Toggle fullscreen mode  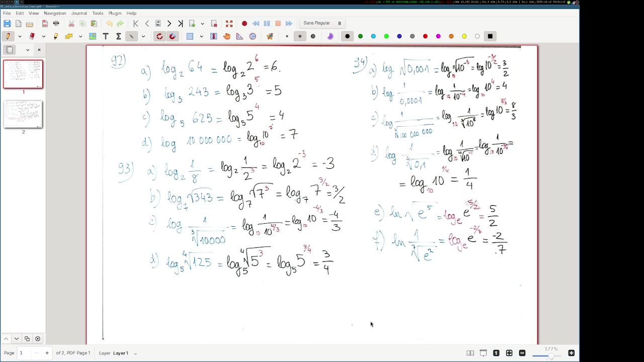pos(229,24)
